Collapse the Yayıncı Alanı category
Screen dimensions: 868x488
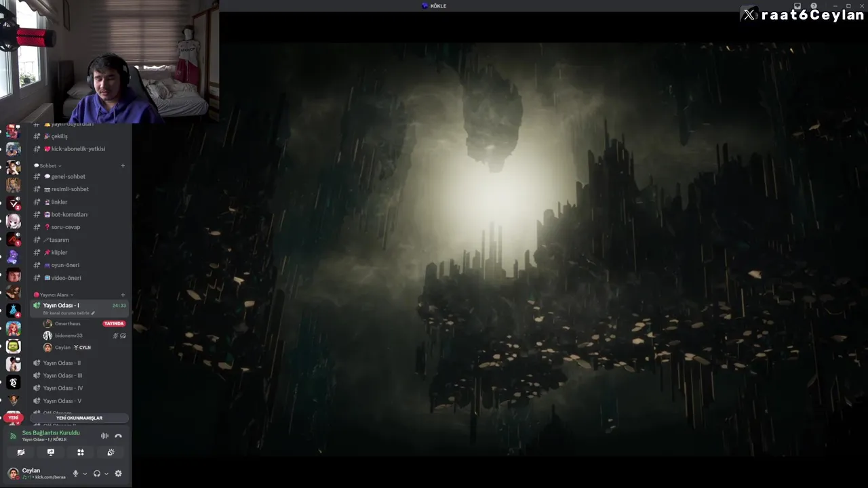(54, 295)
